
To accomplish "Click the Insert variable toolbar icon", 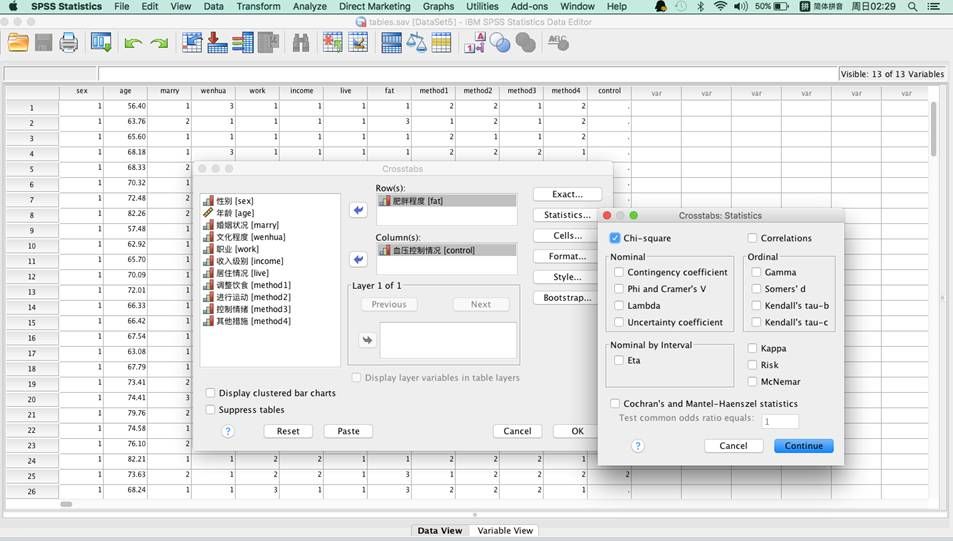I will pyautogui.click(x=358, y=43).
